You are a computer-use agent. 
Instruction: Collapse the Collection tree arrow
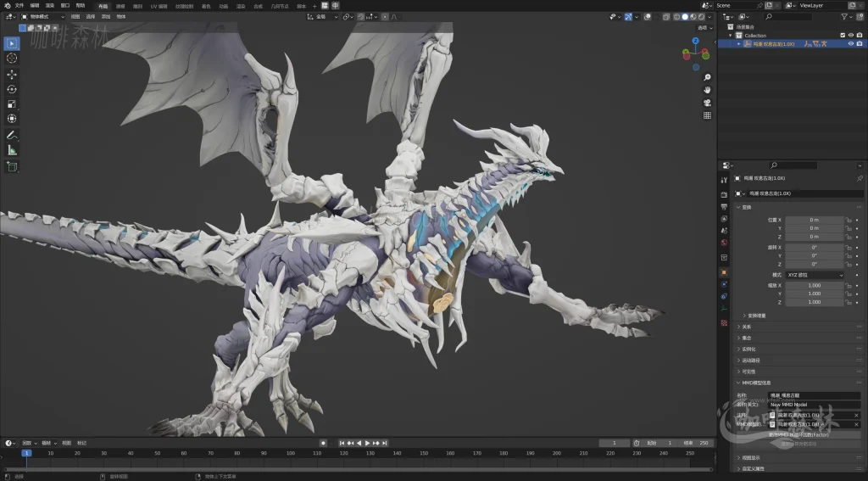[x=731, y=36]
